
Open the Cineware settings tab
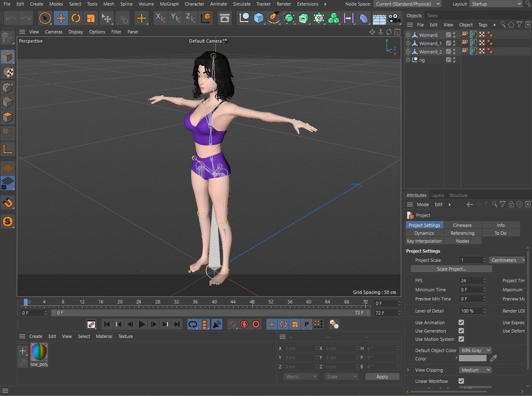pyautogui.click(x=462, y=225)
